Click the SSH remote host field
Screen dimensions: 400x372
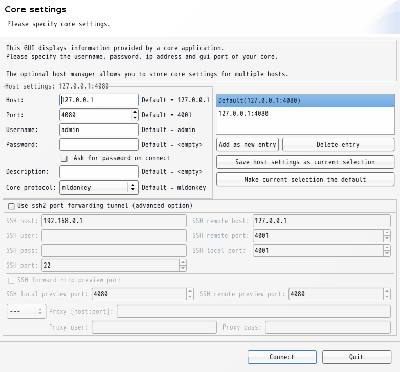point(322,221)
